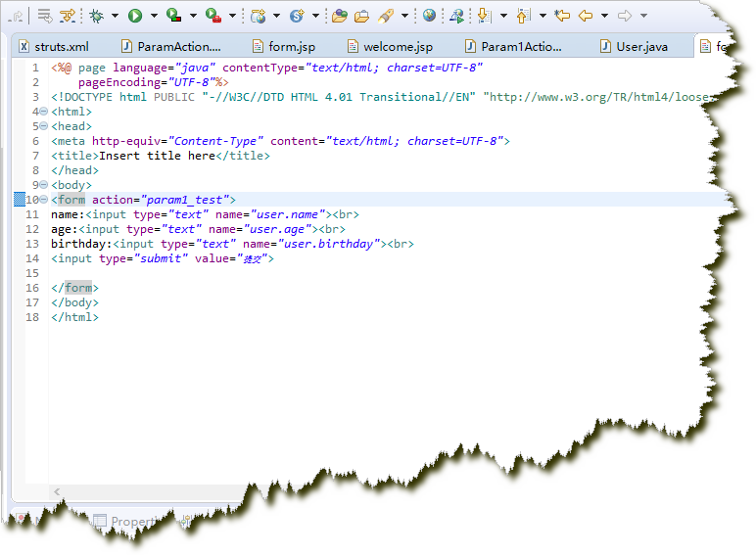Click the Run Last External Tool icon

tap(212, 16)
